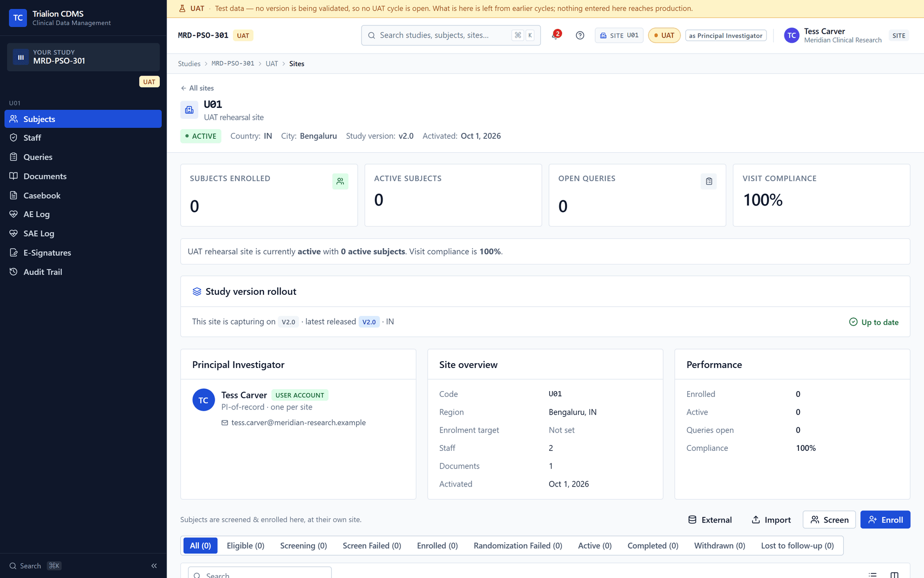This screenshot has width=924, height=578.
Task: Toggle the list view icon
Action: coord(873,575)
